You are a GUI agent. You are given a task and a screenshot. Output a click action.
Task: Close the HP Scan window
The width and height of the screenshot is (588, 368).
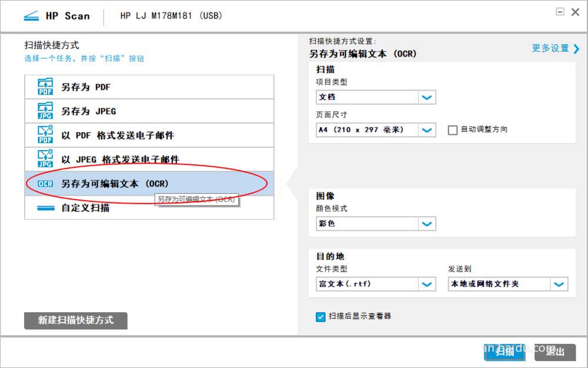click(575, 12)
